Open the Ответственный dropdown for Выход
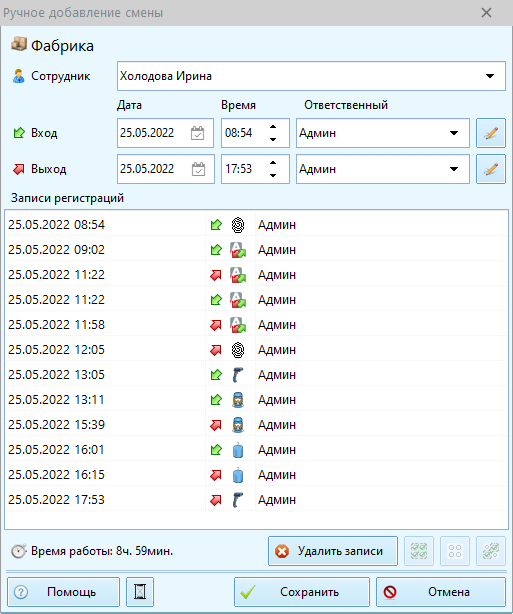 453,169
